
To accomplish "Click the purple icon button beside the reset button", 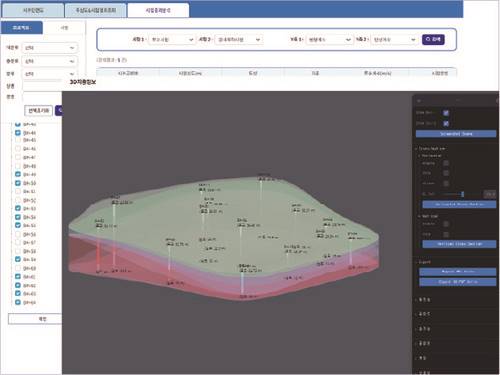I will pyautogui.click(x=58, y=110).
